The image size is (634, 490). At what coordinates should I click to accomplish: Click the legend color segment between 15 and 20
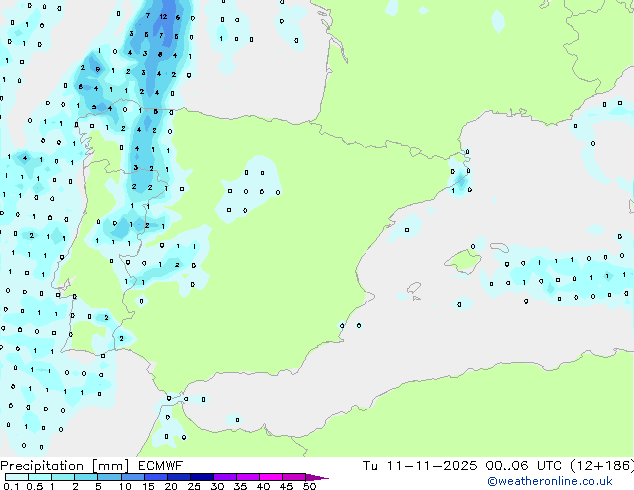(156, 477)
